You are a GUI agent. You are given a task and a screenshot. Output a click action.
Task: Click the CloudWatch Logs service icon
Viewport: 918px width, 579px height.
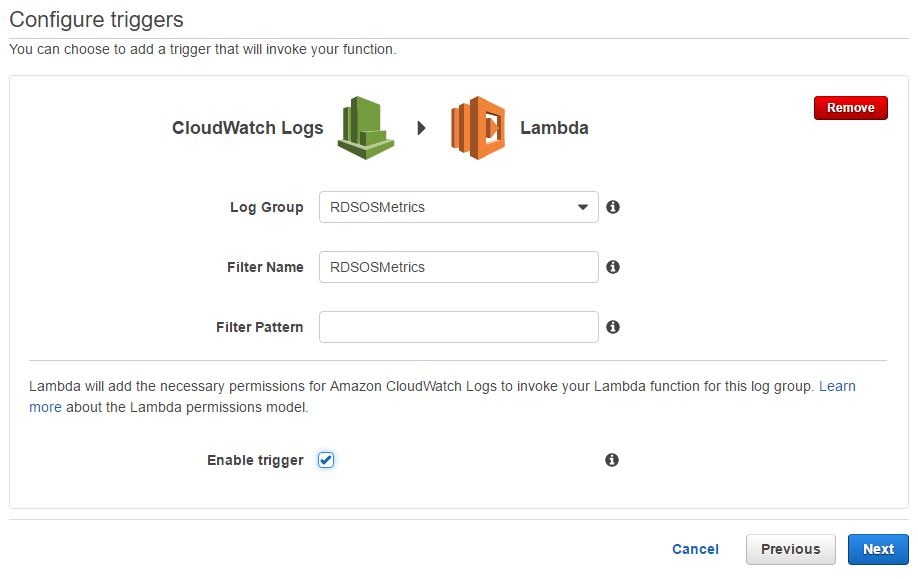tap(364, 128)
